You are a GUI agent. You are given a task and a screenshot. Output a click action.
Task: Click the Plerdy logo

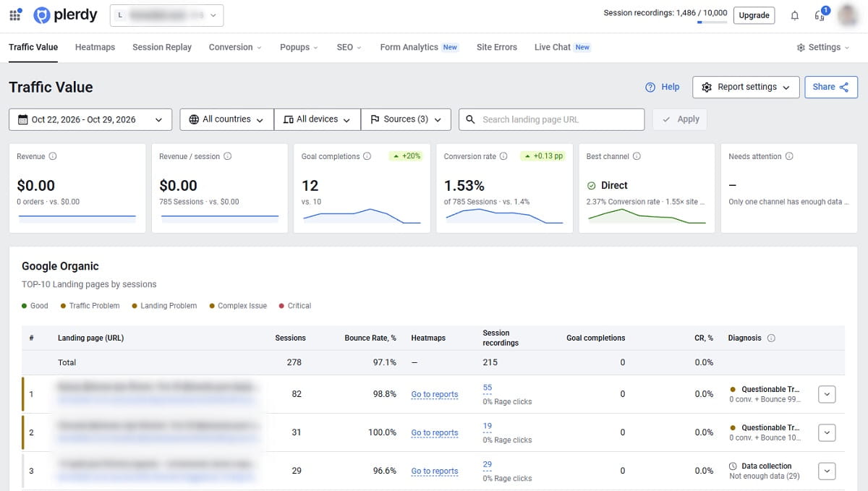click(66, 15)
